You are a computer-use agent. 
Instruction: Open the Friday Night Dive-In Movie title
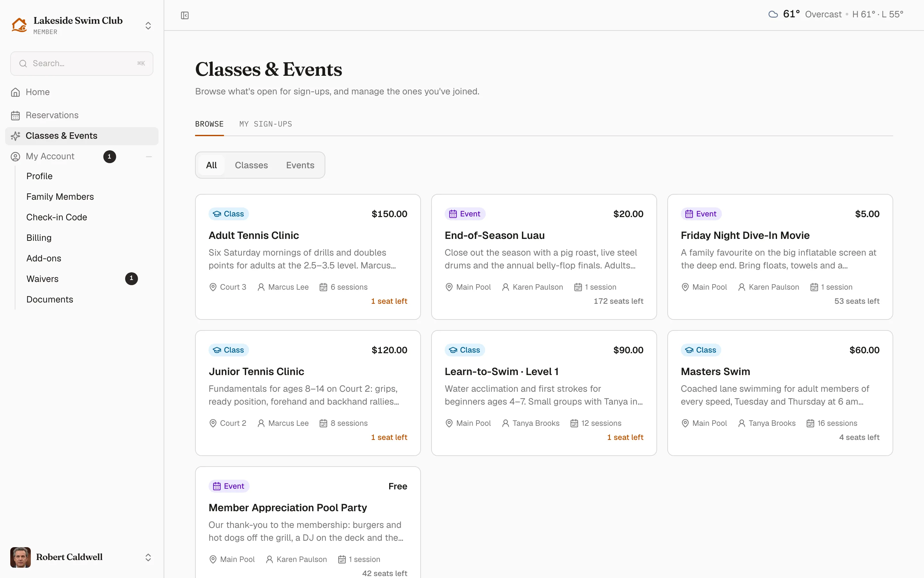pos(745,235)
